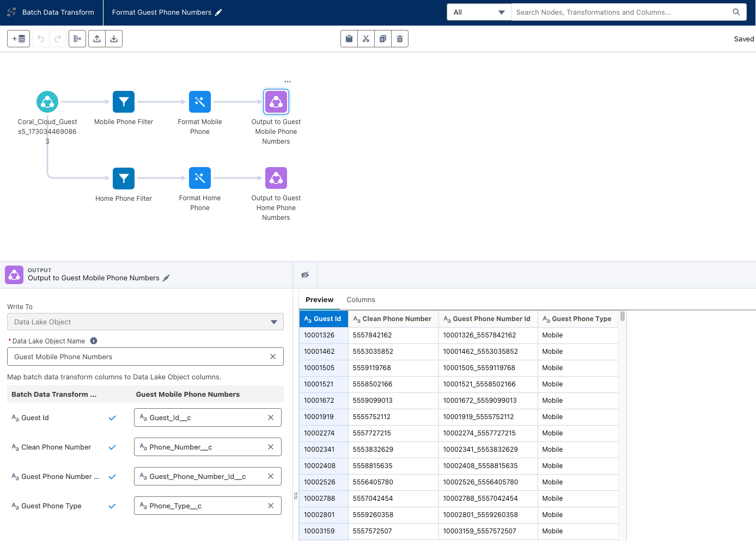Clear the Phone_Number__c column mapping

pos(271,447)
